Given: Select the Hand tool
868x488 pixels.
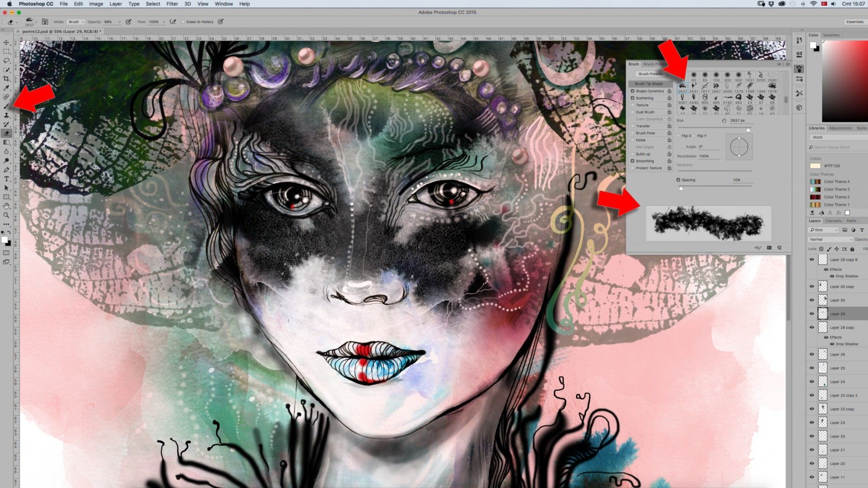Looking at the screenshot, I should tap(6, 206).
